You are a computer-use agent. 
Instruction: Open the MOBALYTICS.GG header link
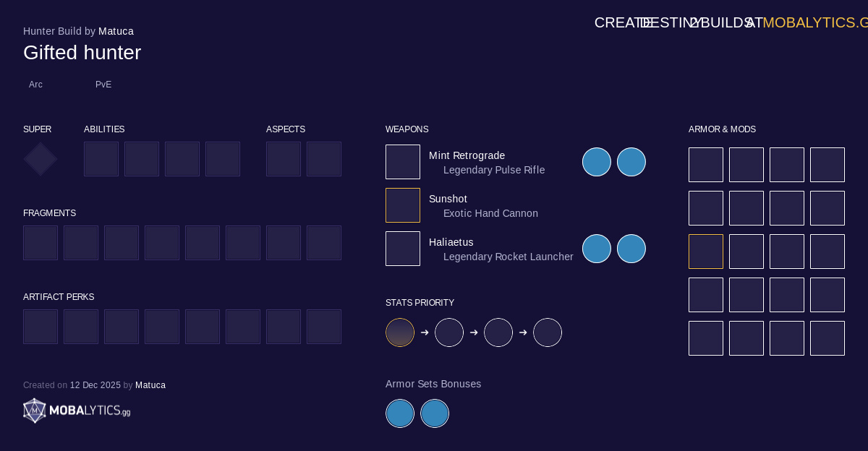pyautogui.click(x=814, y=22)
